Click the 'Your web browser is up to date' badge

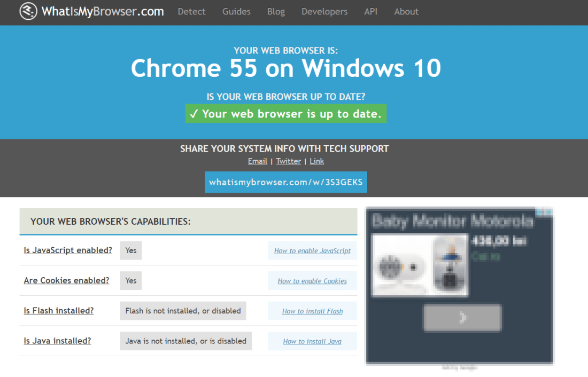[x=286, y=114]
